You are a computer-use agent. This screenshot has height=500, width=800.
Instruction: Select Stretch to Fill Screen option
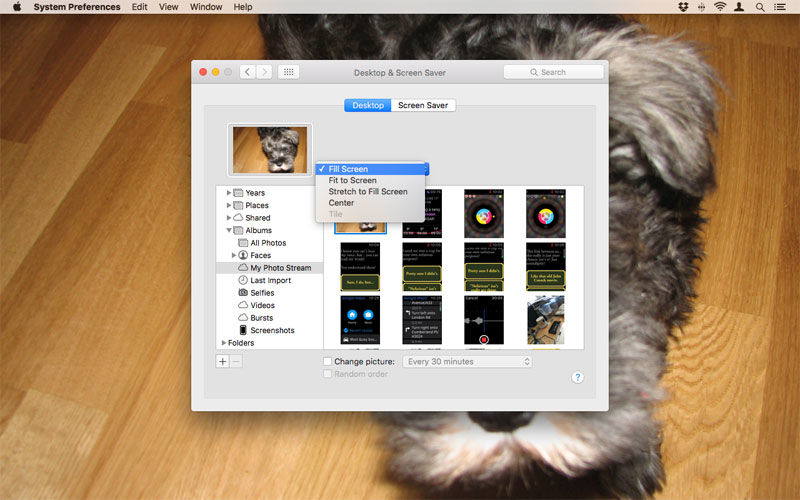tap(370, 191)
